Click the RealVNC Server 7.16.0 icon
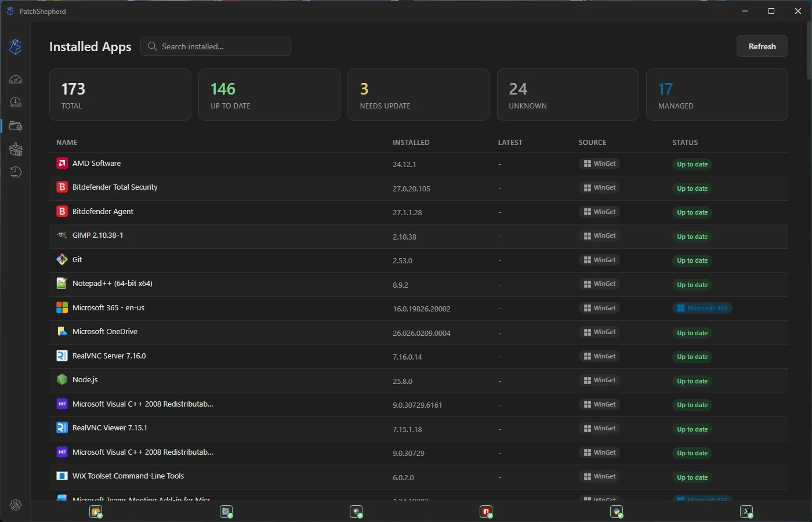 coord(62,356)
